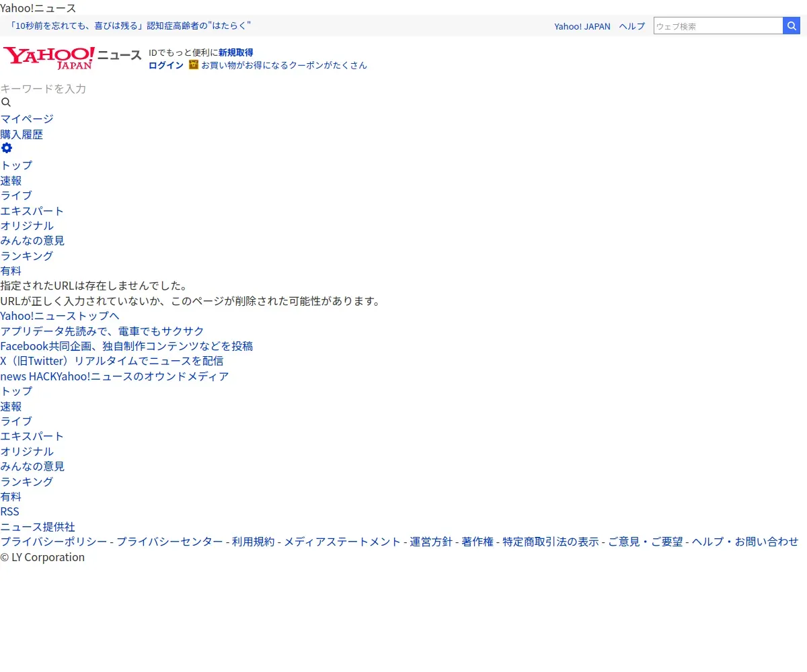The width and height of the screenshot is (807, 672).
Task: Open the news HACK owned media link
Action: point(114,376)
